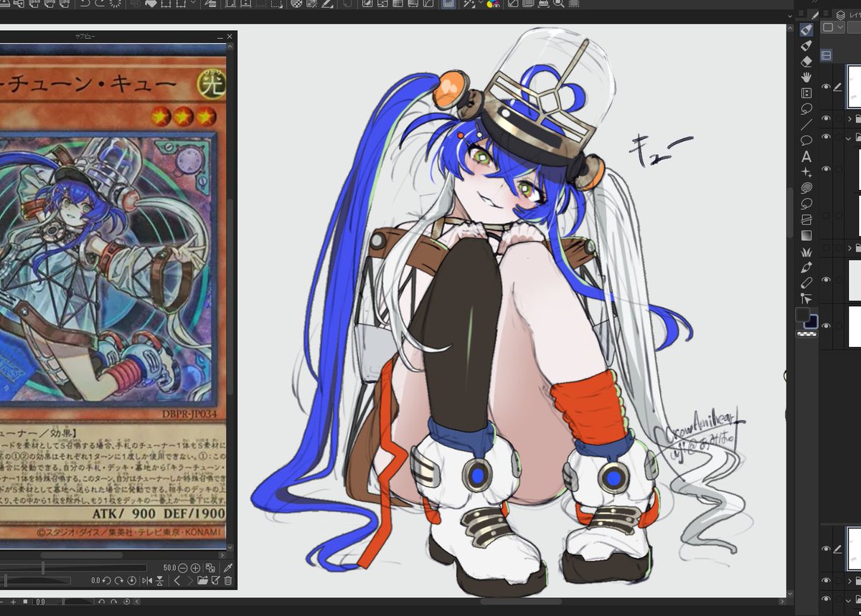This screenshot has width=861, height=616.
Task: Rotate main canvas left in bottom bar
Action: pyautogui.click(x=102, y=602)
